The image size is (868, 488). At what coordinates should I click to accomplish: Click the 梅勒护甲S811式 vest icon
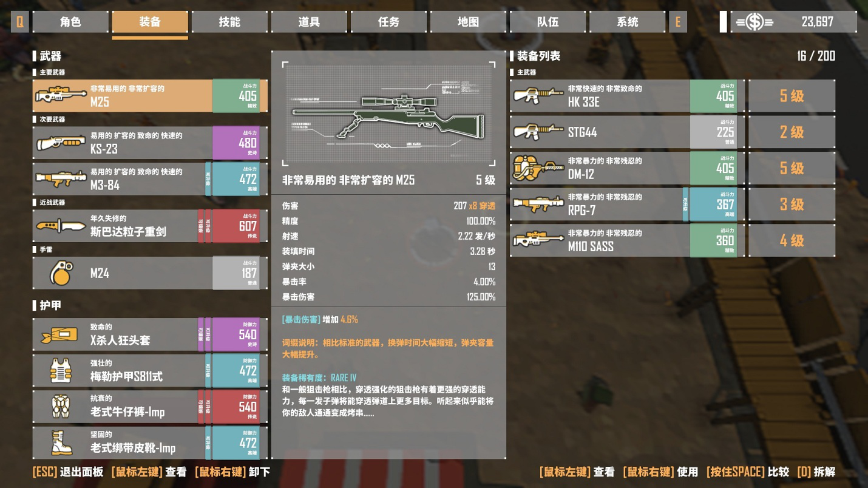click(x=60, y=371)
